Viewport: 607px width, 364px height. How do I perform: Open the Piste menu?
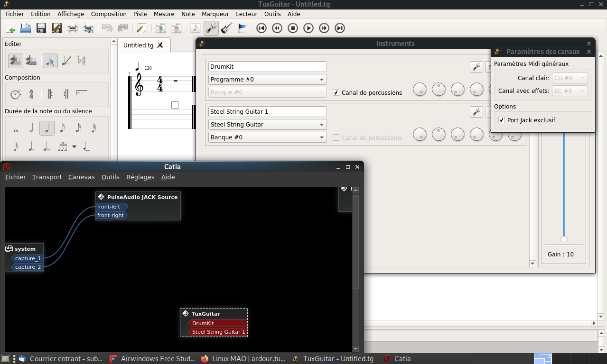140,14
